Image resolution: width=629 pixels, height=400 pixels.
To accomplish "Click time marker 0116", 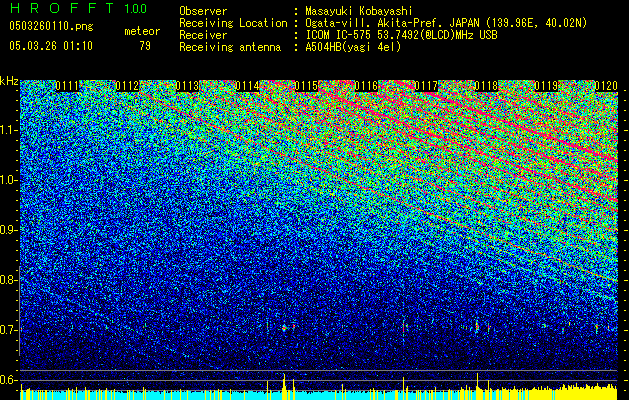I will pos(366,86).
